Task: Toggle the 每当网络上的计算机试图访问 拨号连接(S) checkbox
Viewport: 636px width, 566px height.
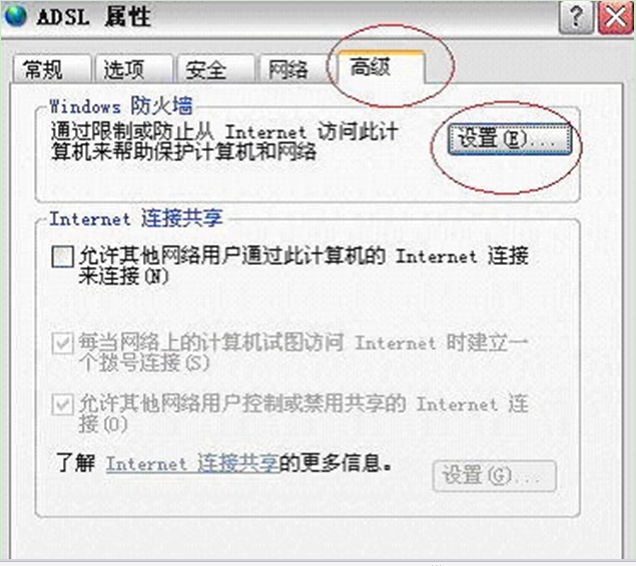Action: tap(63, 344)
